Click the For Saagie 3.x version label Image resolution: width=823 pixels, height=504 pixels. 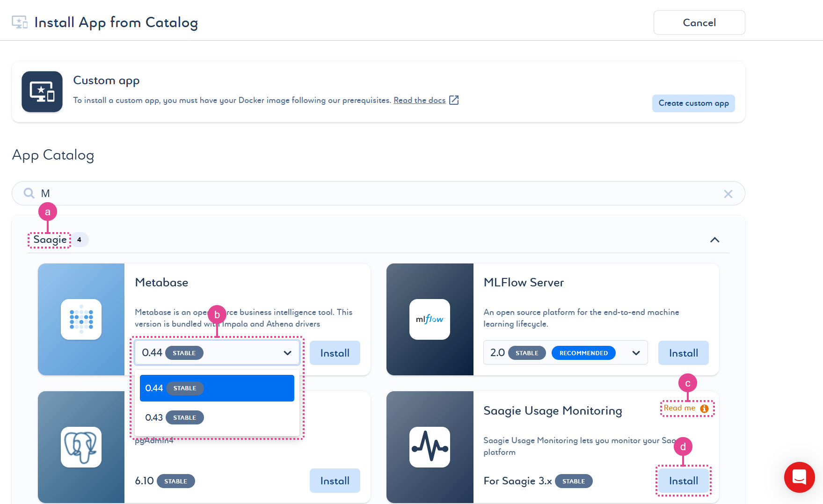coord(538,481)
